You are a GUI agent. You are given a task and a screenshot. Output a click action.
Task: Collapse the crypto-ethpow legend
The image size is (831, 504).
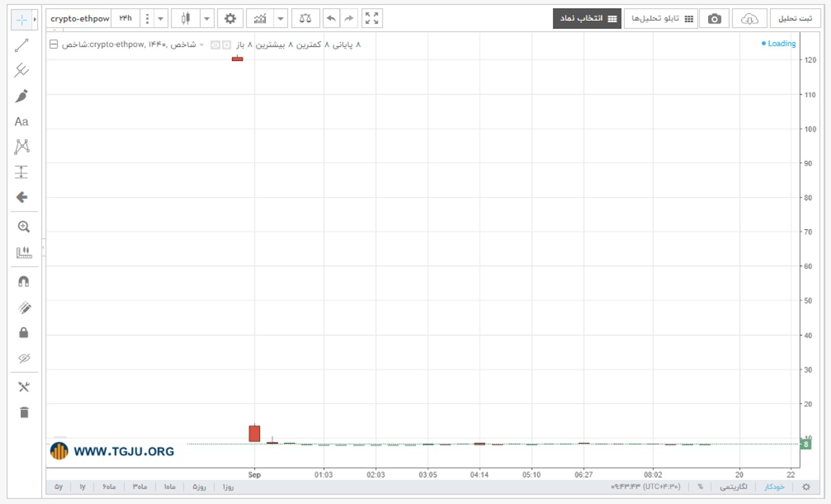pyautogui.click(x=54, y=45)
